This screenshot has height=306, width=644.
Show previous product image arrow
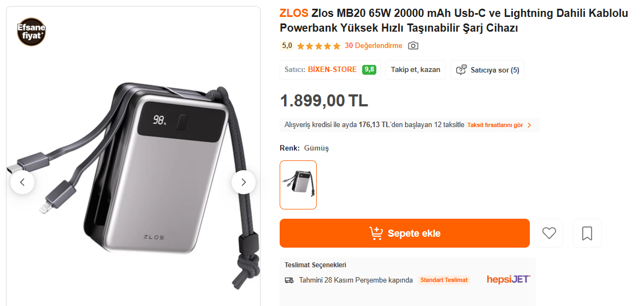coord(22,182)
